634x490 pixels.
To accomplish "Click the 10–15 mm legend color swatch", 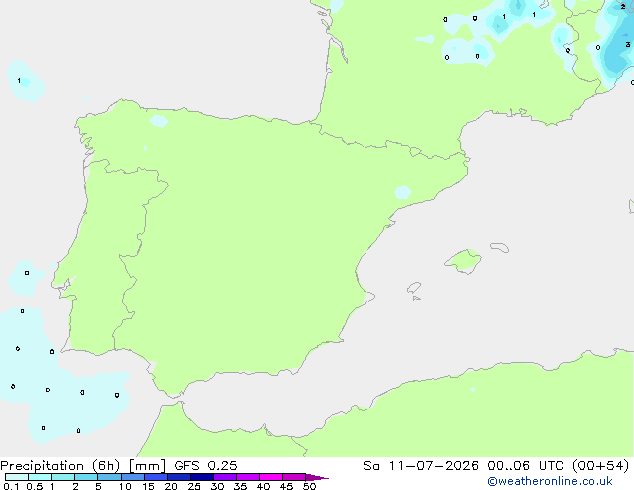I will (133, 477).
